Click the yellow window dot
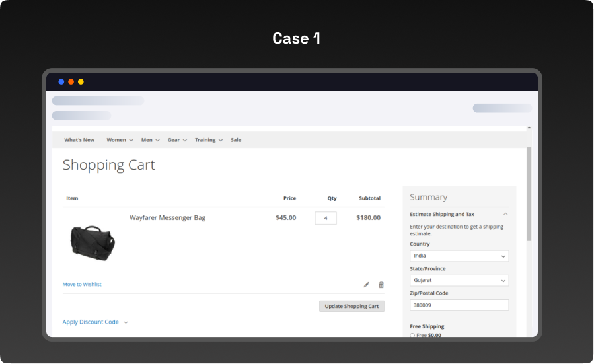 pyautogui.click(x=81, y=82)
